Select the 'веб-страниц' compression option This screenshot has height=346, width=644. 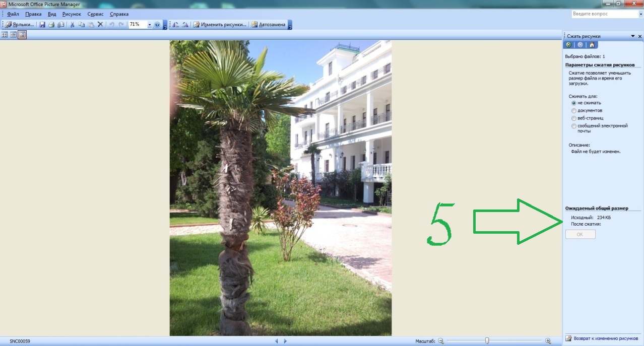tap(573, 118)
